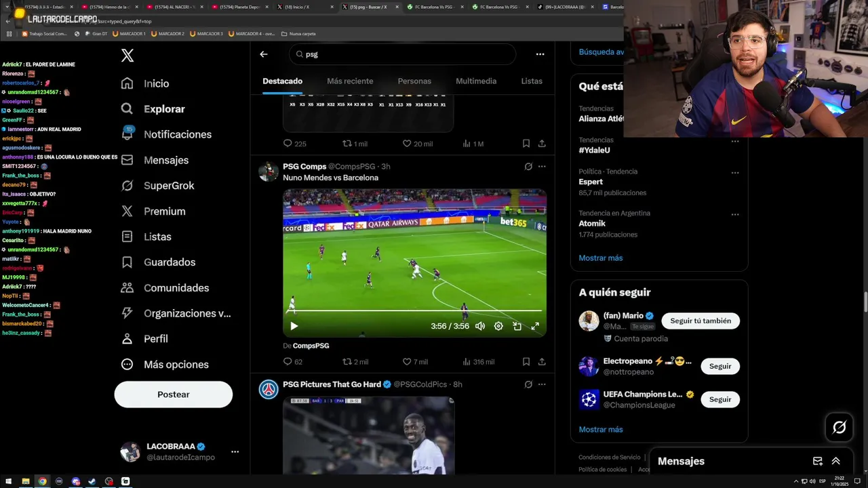Open the Atomik trend options menu
The width and height of the screenshot is (868, 488).
[735, 215]
